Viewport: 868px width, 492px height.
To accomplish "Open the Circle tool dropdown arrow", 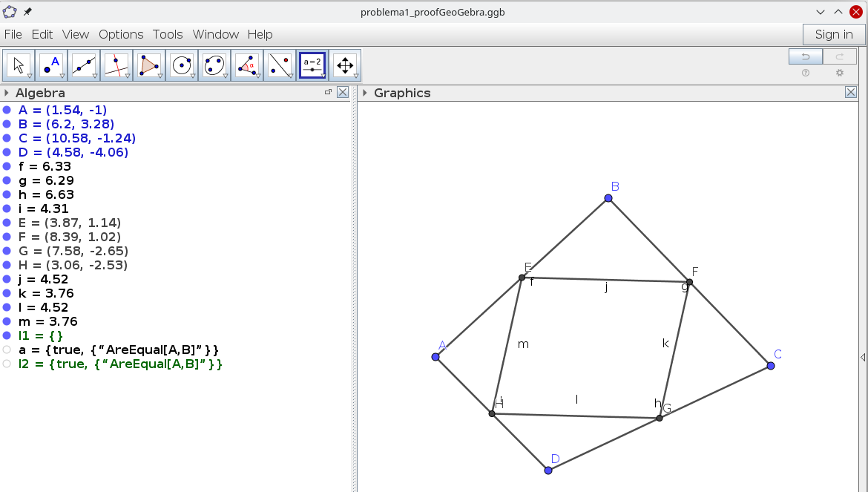I will click(x=193, y=76).
